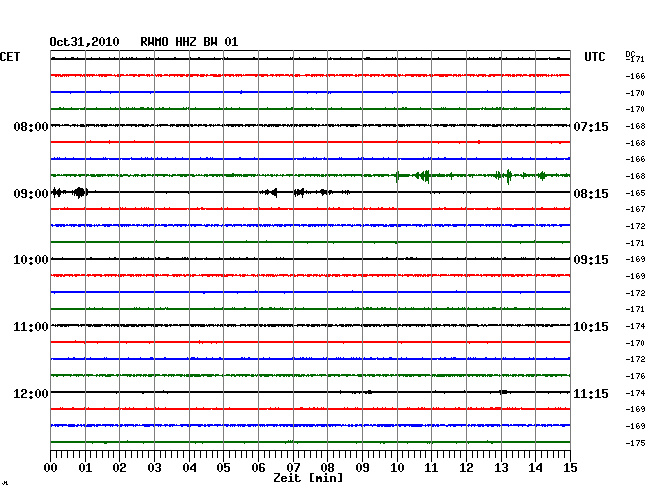Click the UTC timezone label
Viewport: 650px width, 494px height.
point(594,57)
